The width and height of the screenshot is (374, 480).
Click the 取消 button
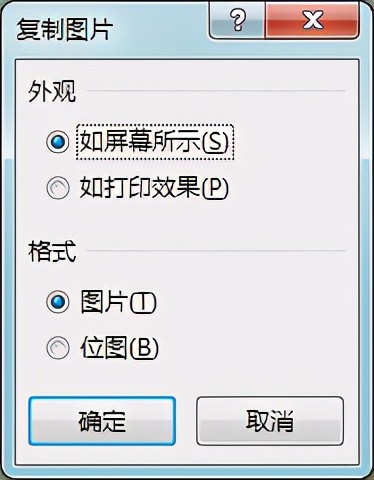coord(270,421)
